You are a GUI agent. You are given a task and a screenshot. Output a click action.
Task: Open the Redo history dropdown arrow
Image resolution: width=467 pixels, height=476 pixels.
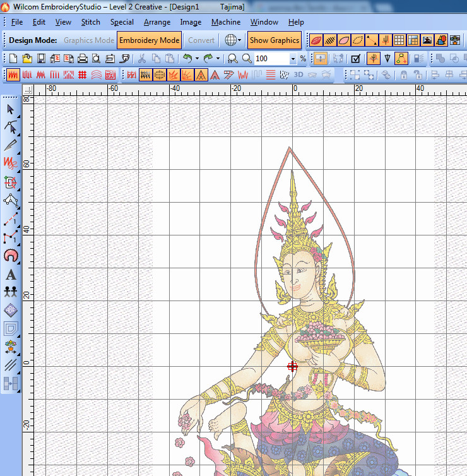[x=218, y=58]
